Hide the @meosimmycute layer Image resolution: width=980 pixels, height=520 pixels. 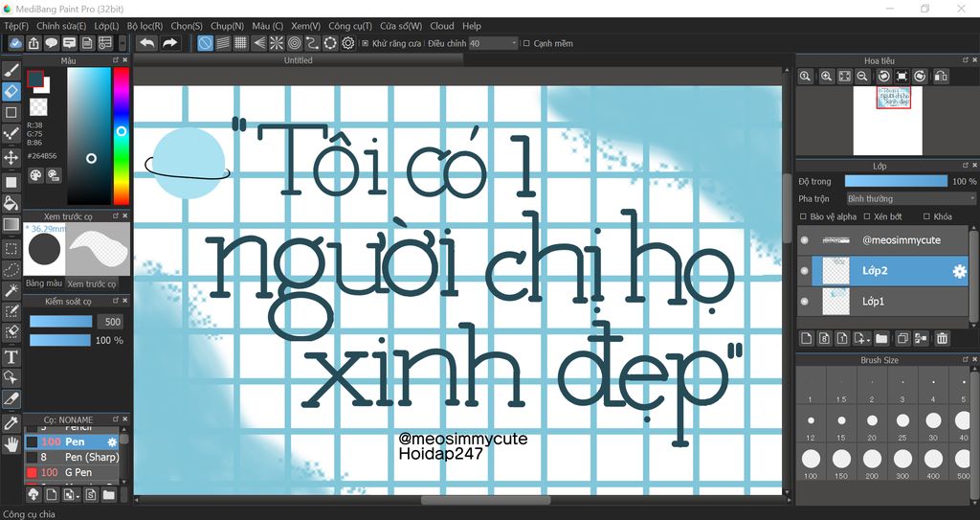click(804, 240)
